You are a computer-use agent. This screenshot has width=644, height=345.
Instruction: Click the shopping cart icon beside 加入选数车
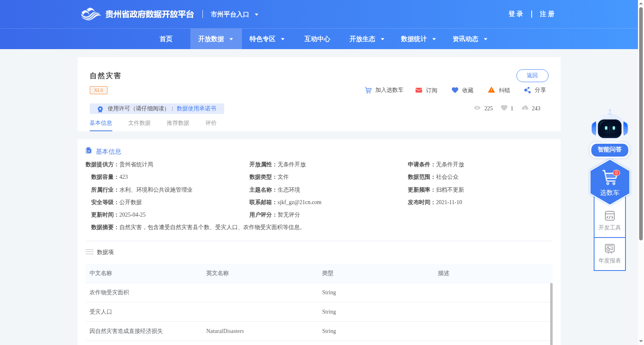pos(368,90)
